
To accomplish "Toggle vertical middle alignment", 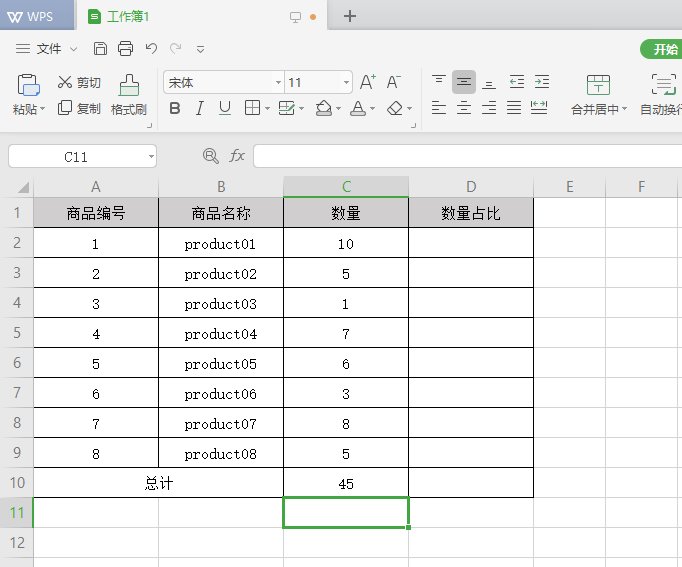I will pyautogui.click(x=464, y=82).
